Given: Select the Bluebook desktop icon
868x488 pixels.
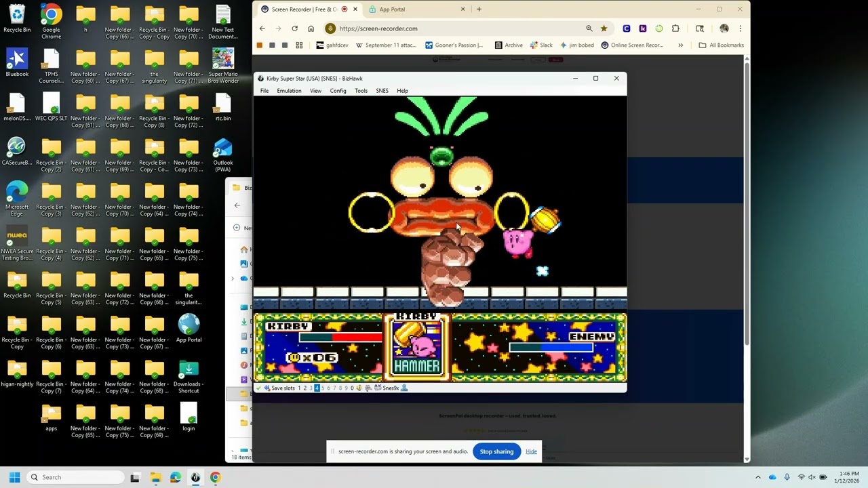Looking at the screenshot, I should pos(17,63).
